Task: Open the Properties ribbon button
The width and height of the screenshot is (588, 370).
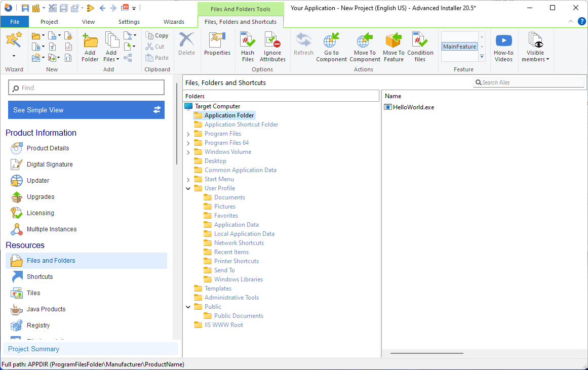Action: [217, 44]
